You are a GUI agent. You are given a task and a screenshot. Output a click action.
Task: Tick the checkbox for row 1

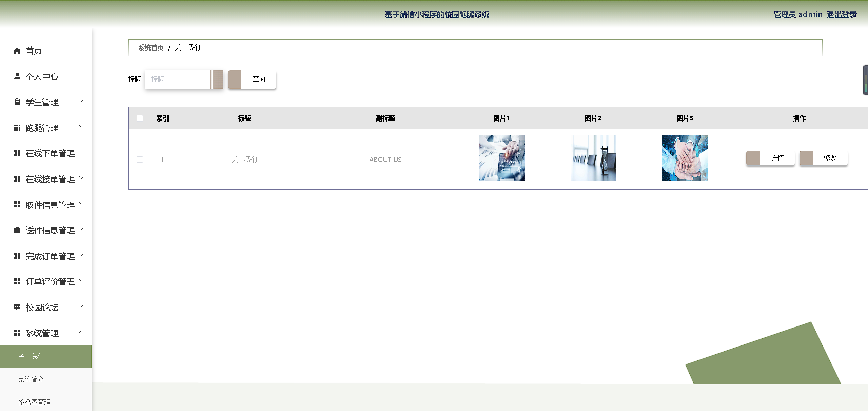[140, 160]
